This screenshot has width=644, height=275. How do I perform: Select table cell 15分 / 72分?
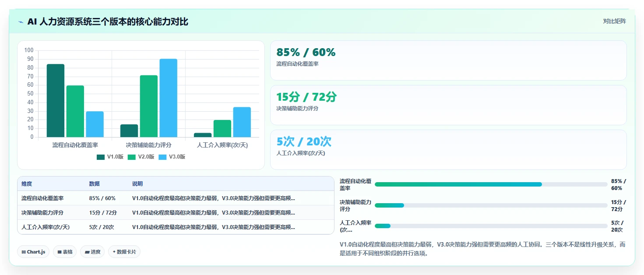click(103, 213)
